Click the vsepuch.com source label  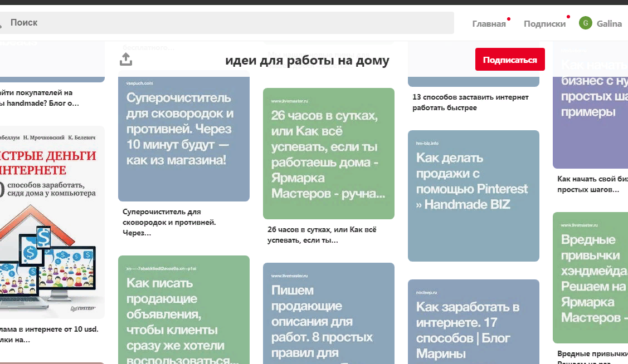[x=139, y=83]
